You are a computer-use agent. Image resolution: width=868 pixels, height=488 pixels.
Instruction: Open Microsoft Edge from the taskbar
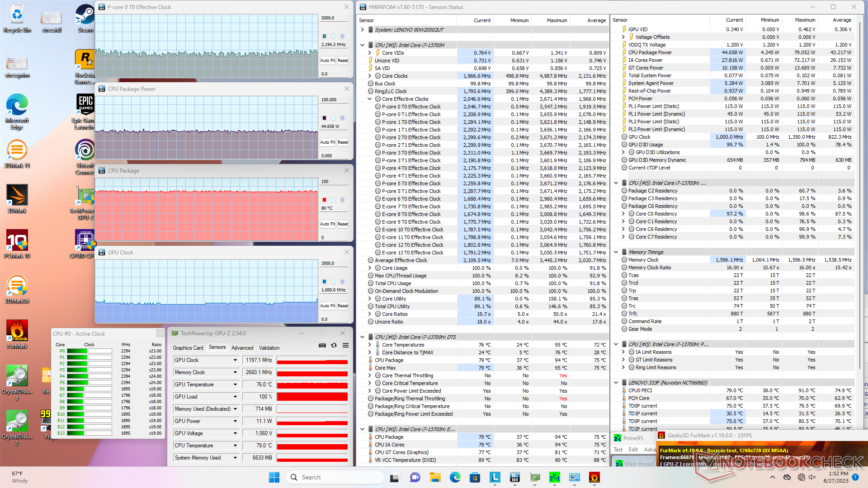click(x=455, y=477)
